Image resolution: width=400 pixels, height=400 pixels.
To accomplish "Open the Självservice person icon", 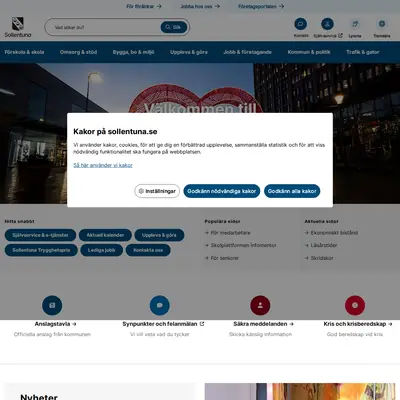I will (327, 24).
